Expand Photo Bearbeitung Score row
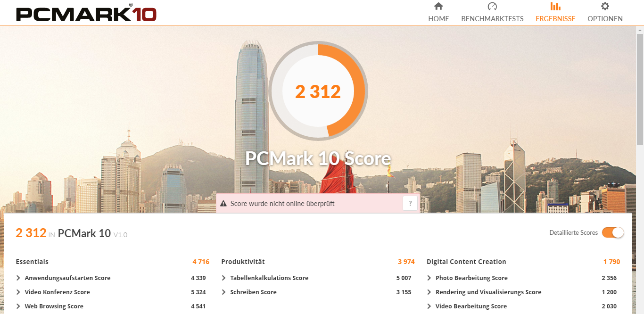The image size is (644, 314). (x=522, y=278)
